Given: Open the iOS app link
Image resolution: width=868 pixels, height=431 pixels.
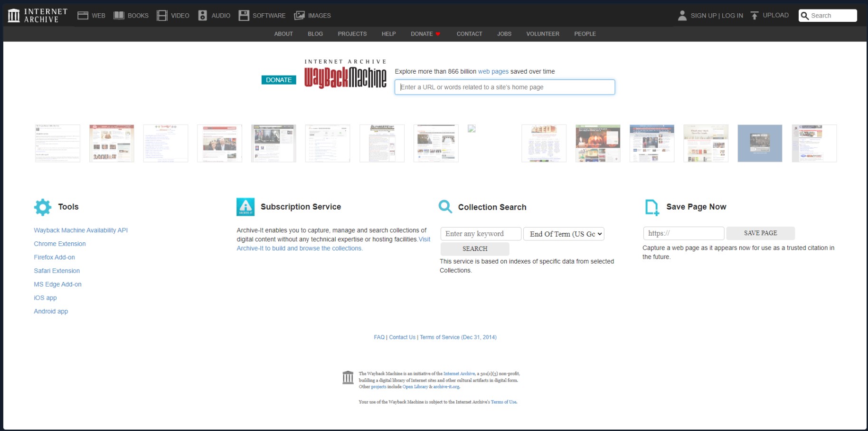Looking at the screenshot, I should pyautogui.click(x=45, y=298).
